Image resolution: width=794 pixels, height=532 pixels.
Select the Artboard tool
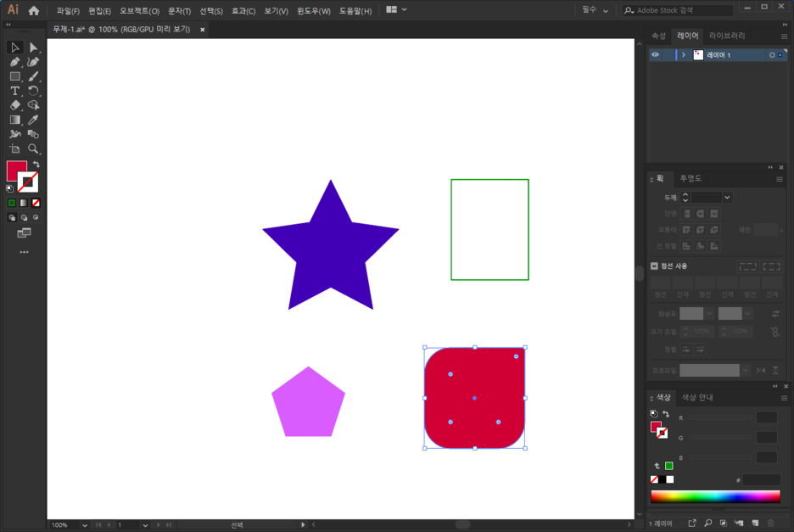pyautogui.click(x=14, y=149)
